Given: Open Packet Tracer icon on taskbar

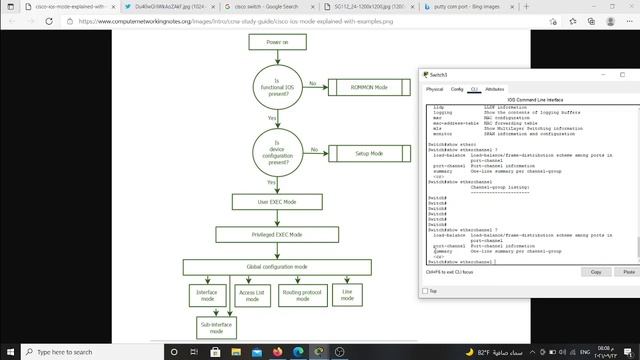Looking at the screenshot, I should coord(319,352).
